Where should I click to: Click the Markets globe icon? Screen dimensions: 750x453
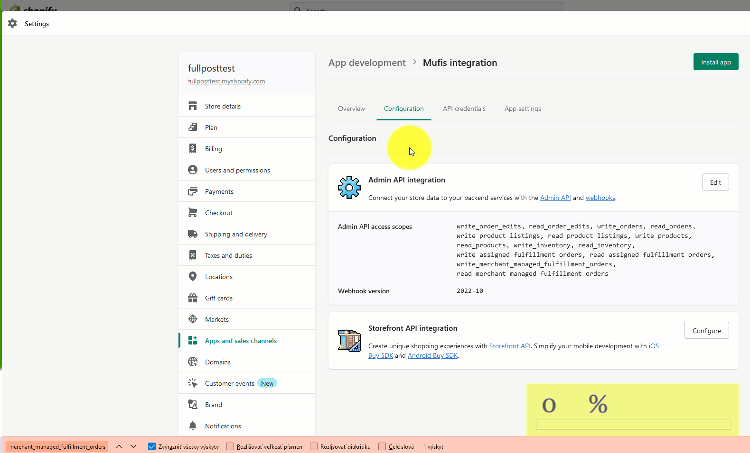[x=193, y=319]
